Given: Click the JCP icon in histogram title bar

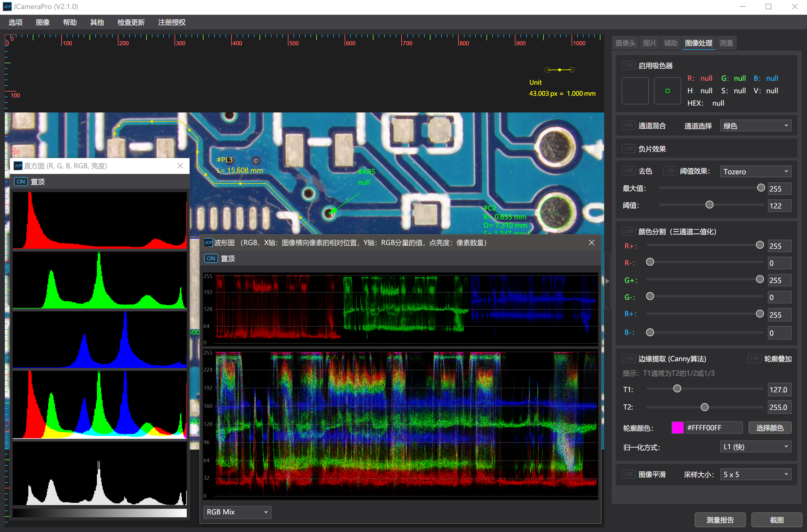Looking at the screenshot, I should [x=18, y=165].
